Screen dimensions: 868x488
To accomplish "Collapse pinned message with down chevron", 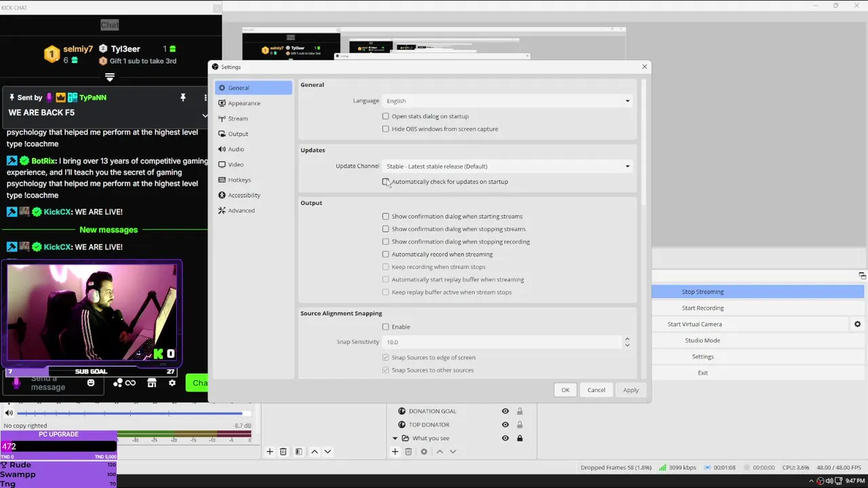I will pyautogui.click(x=205, y=115).
